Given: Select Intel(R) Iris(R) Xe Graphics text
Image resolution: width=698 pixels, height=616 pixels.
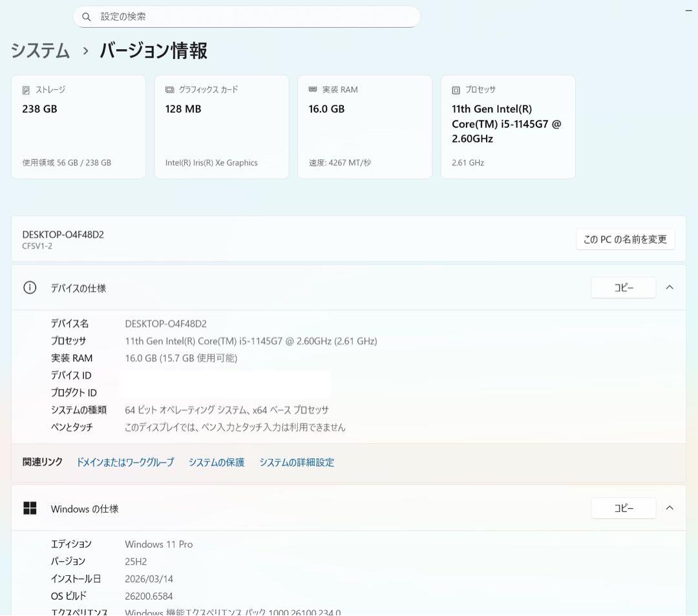Looking at the screenshot, I should pyautogui.click(x=211, y=163).
